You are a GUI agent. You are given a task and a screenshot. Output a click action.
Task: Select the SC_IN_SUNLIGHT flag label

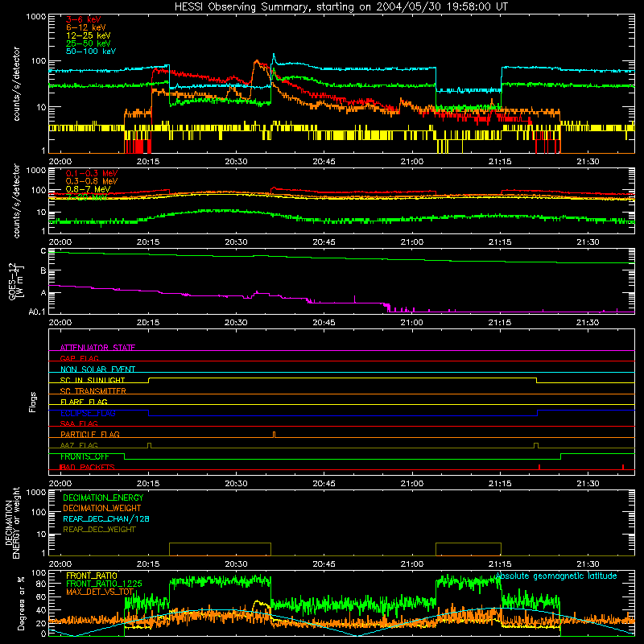click(x=93, y=380)
